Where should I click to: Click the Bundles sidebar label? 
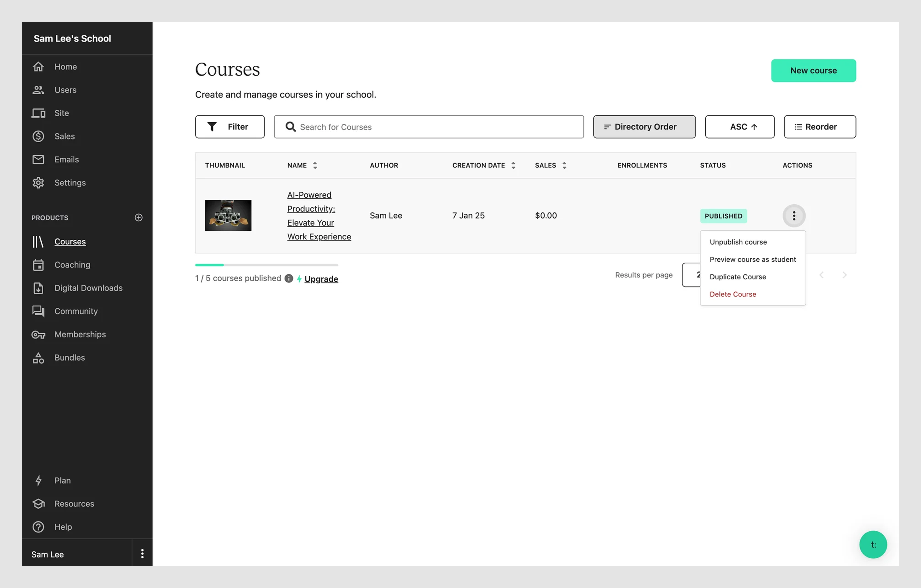pyautogui.click(x=70, y=358)
